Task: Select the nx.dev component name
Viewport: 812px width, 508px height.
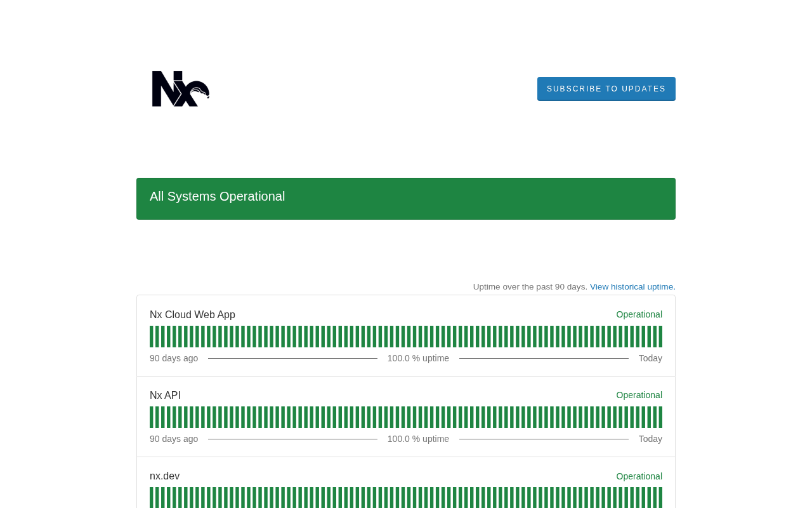Action: pyautogui.click(x=164, y=476)
